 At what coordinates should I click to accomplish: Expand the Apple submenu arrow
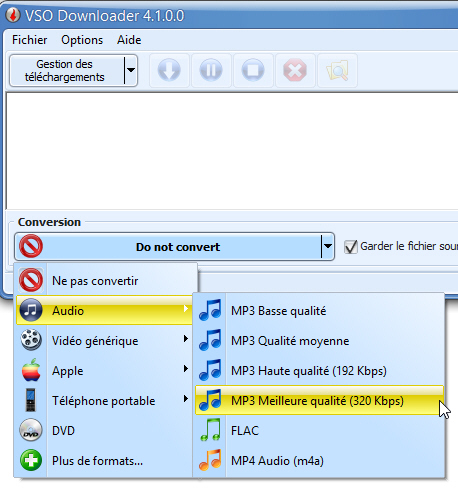pos(186,369)
